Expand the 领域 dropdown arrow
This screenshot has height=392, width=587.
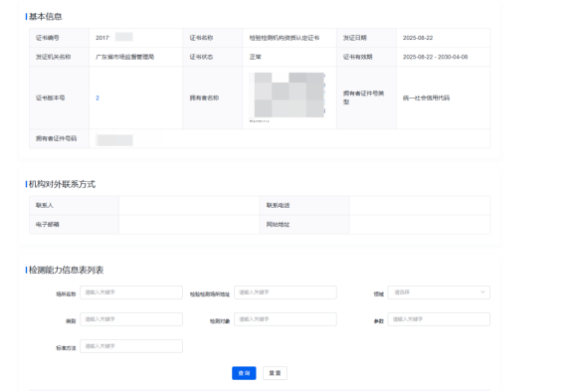pos(483,293)
